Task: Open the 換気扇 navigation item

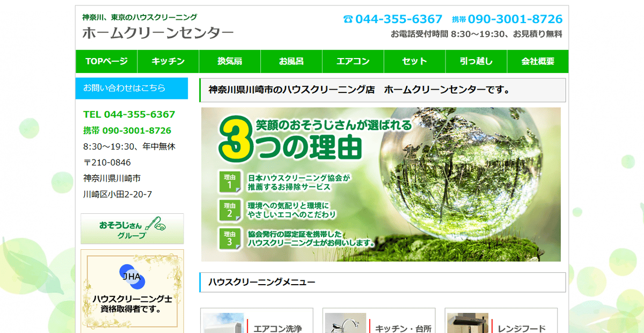Action: [x=230, y=61]
